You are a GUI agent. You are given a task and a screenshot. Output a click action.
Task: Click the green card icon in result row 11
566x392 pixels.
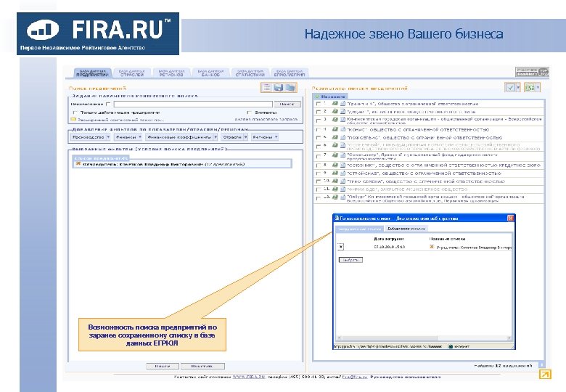(335, 189)
